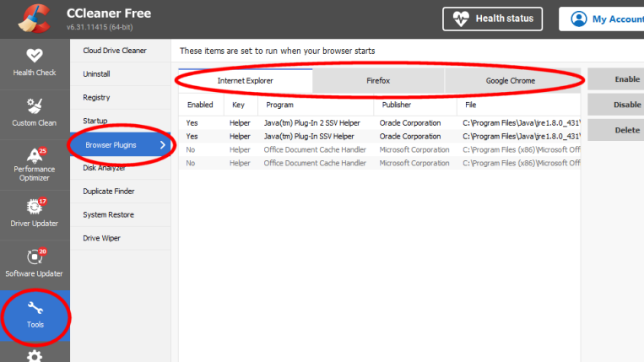Click the CCleaner logo icon
This screenshot has width=644, height=362.
click(34, 18)
